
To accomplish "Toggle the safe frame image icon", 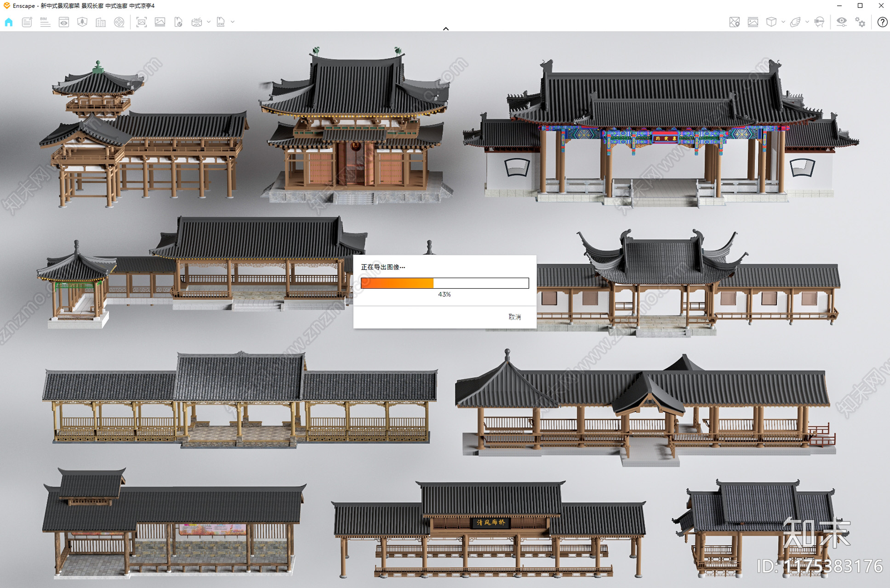I will click(753, 22).
